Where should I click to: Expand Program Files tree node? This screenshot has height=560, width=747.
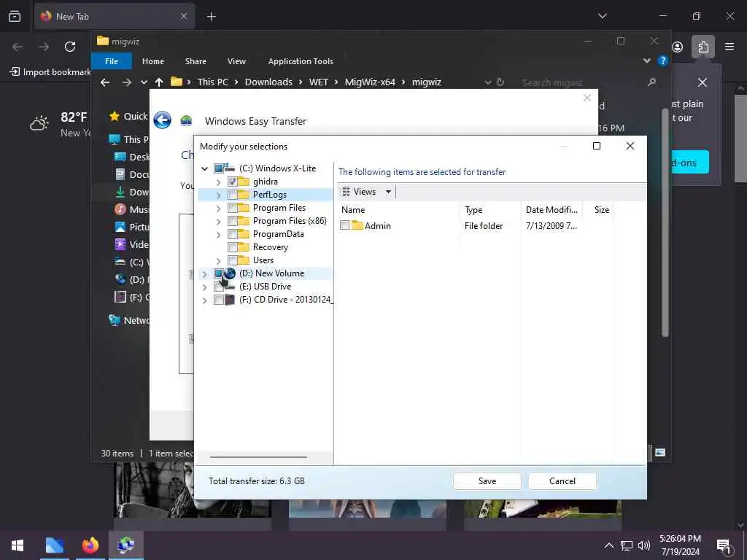click(x=218, y=208)
